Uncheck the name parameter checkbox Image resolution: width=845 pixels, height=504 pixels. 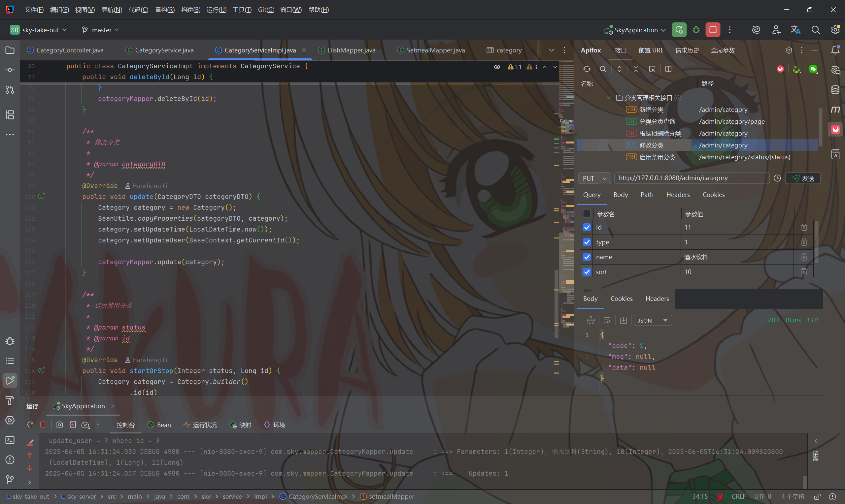[587, 257]
